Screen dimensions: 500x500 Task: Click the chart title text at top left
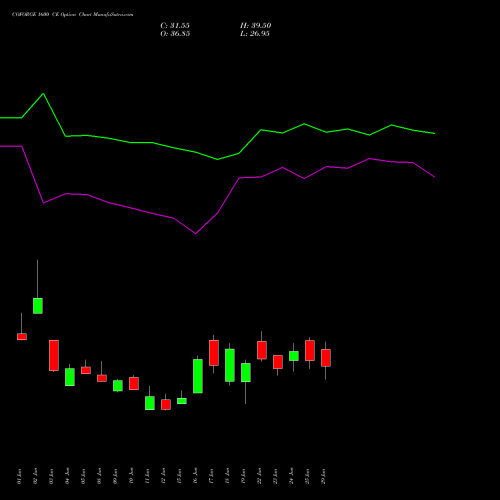click(72, 15)
